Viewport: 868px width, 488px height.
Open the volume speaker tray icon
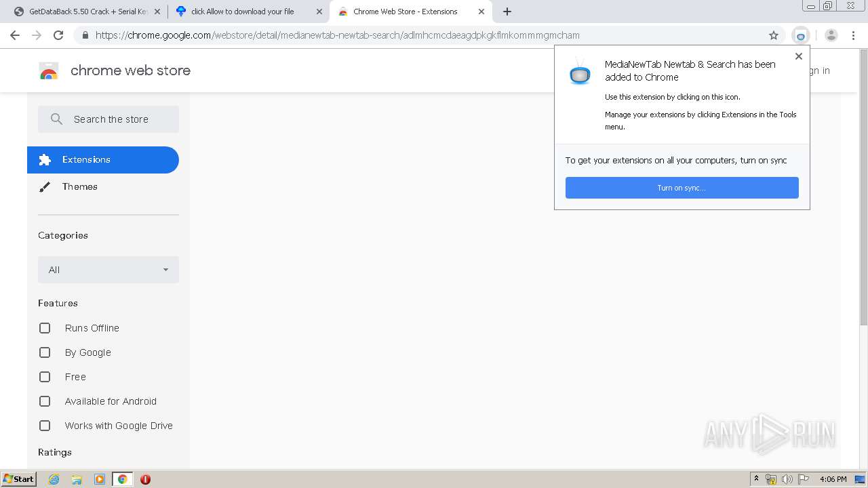[x=787, y=479]
